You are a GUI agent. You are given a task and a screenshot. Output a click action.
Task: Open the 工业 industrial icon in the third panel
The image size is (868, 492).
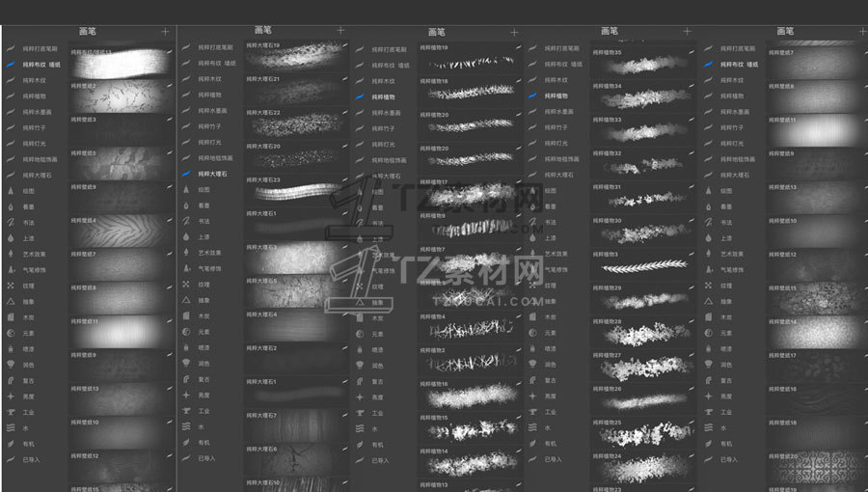click(x=360, y=413)
